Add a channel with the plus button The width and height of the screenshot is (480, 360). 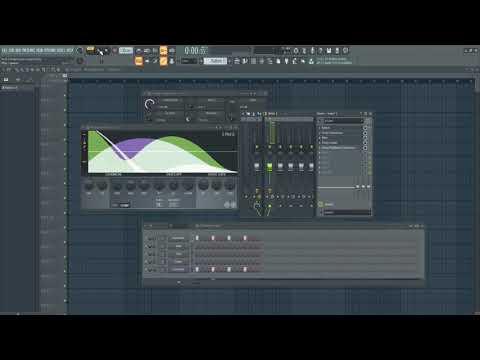[179, 282]
